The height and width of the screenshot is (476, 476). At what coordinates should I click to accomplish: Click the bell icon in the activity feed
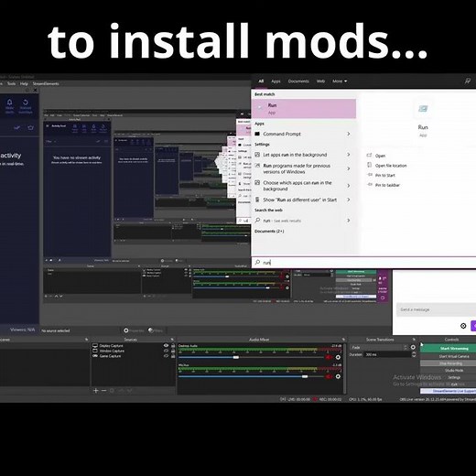click(9, 103)
